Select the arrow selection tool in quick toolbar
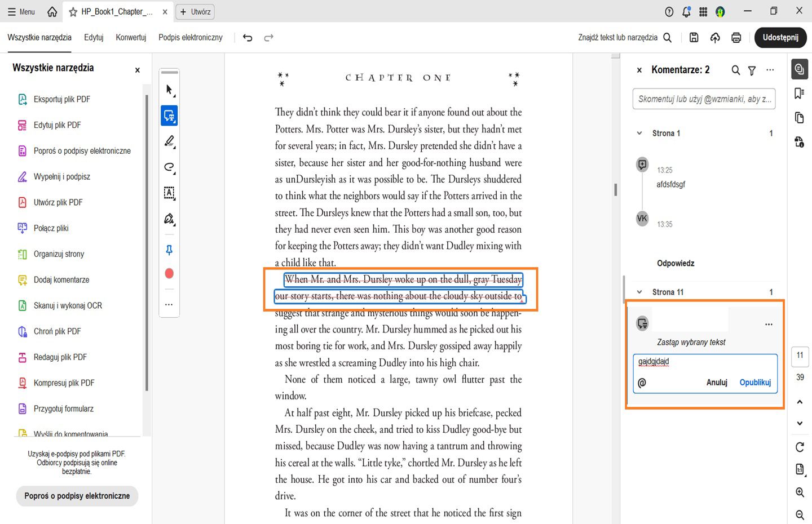This screenshot has height=524, width=812. pyautogui.click(x=169, y=90)
